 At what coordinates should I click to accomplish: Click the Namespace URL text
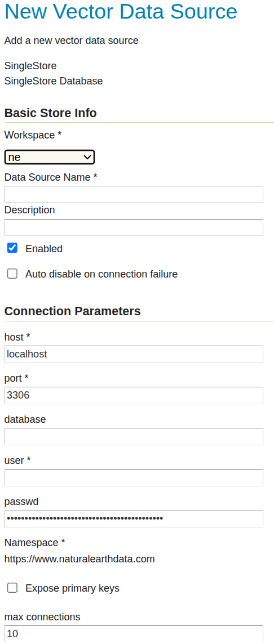coord(80,559)
